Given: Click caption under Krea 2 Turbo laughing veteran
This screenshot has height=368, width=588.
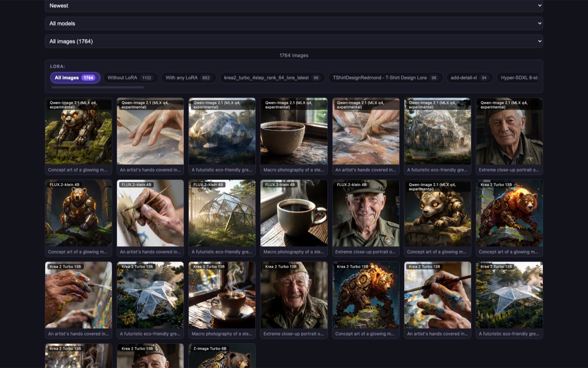Looking at the screenshot, I should 294,334.
